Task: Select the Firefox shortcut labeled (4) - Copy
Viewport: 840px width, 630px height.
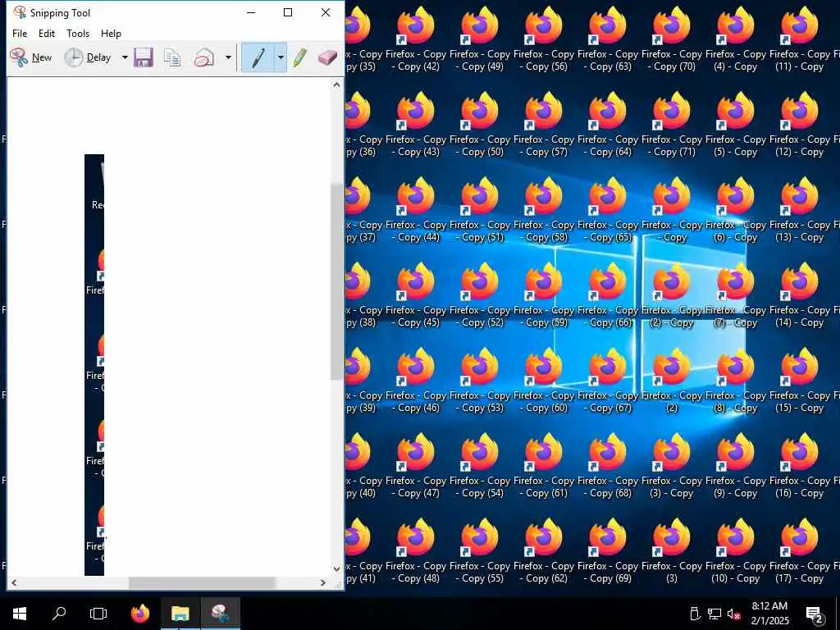Action: point(736,39)
